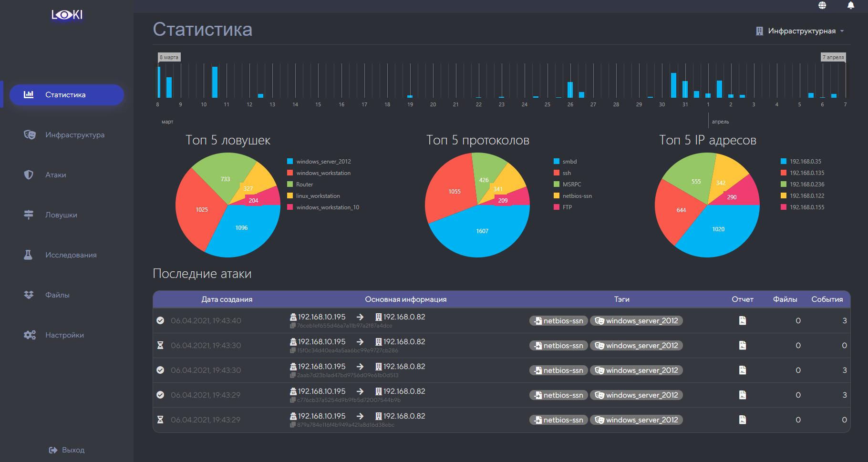The width and height of the screenshot is (868, 462).
Task: Click attacker icon beside 192.168.10.195 in first row
Action: click(x=293, y=317)
